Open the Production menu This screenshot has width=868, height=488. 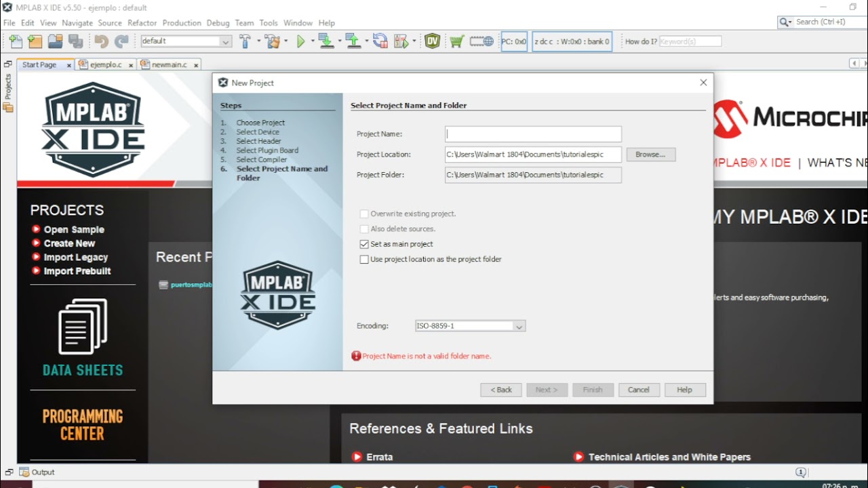click(x=182, y=23)
